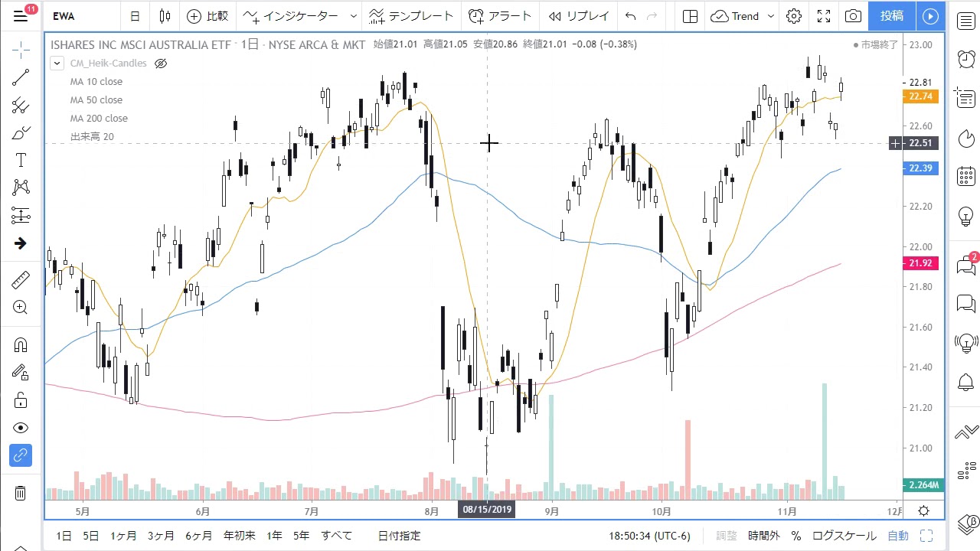Screen dimensions: 980x551
Task: Toggle the drawing sync link tool
Action: [21, 455]
